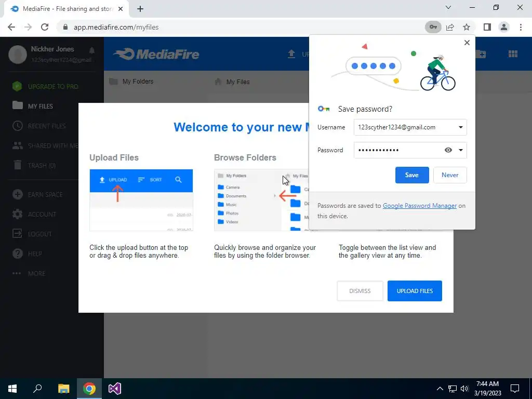Screen dimensions: 532x399
Task: Open the Google Password Manager link
Action: (x=420, y=206)
